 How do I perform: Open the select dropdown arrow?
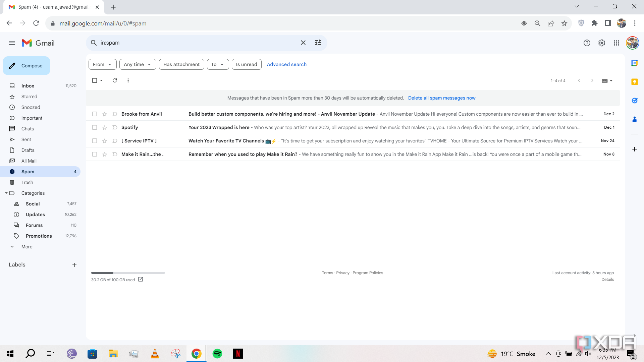click(x=101, y=80)
